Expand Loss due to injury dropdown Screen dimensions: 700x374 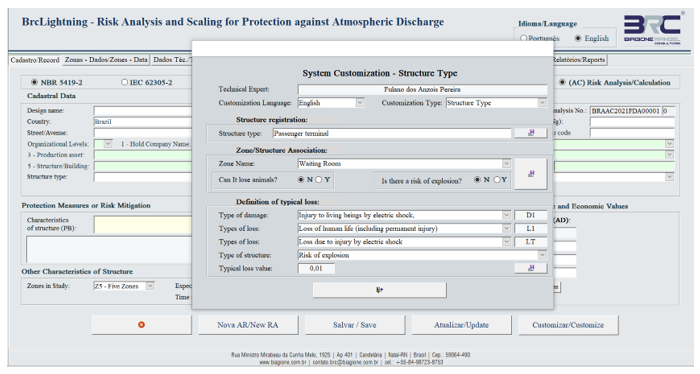pos(506,242)
